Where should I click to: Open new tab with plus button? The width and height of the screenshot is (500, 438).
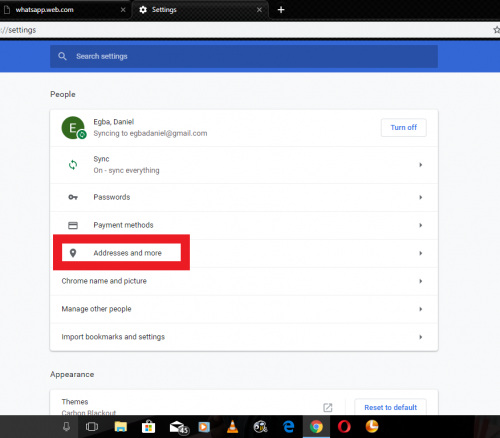[x=281, y=10]
